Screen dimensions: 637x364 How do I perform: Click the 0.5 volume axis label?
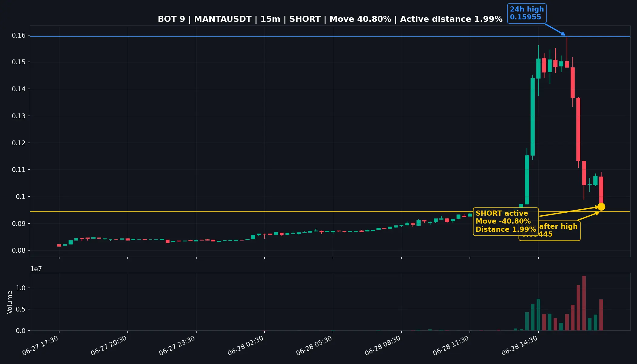click(x=21, y=309)
